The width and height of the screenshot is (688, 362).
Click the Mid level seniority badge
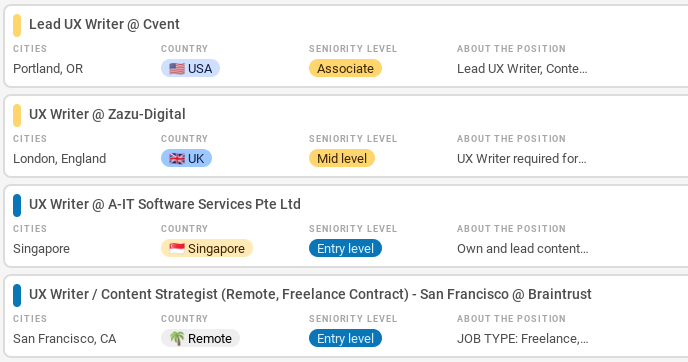click(x=342, y=158)
